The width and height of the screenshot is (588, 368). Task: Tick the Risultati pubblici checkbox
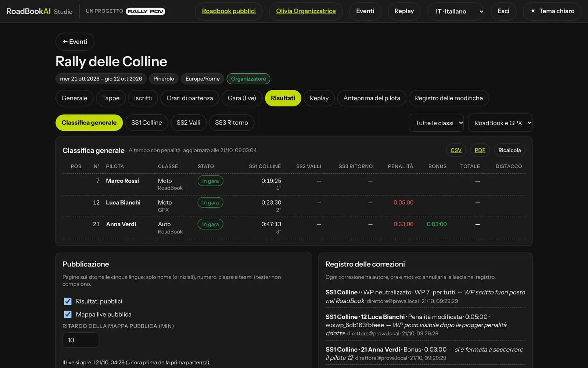(x=68, y=301)
